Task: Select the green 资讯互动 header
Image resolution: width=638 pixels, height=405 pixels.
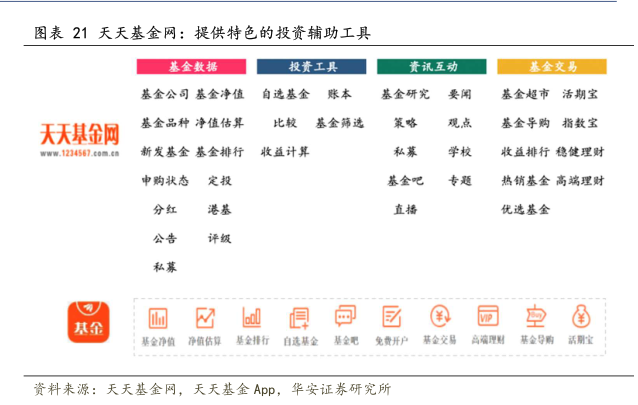Action: pos(432,67)
